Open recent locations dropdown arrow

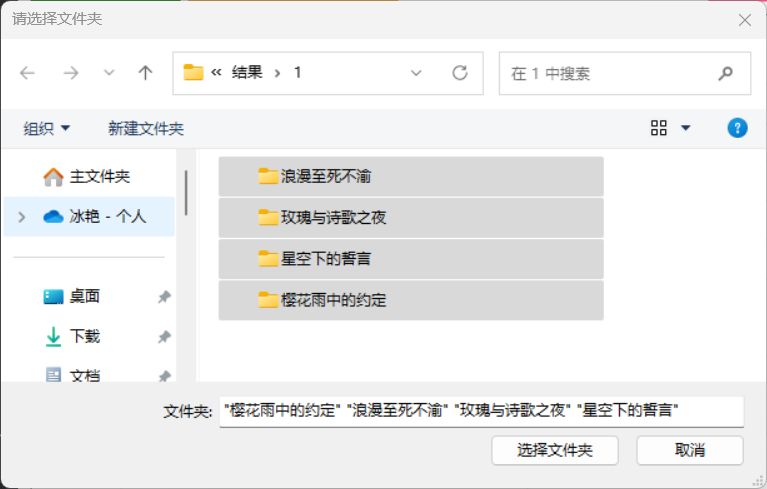click(109, 73)
